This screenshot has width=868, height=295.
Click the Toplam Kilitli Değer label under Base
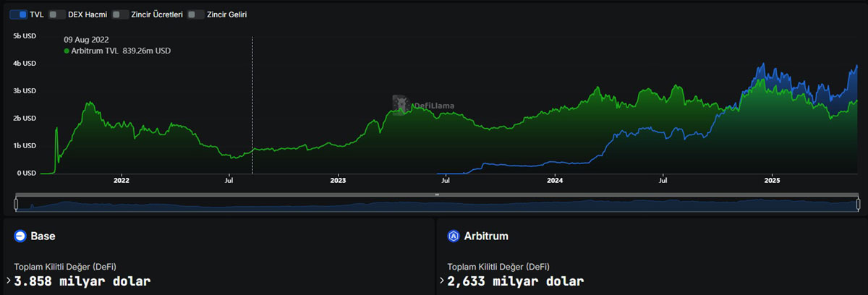point(65,267)
